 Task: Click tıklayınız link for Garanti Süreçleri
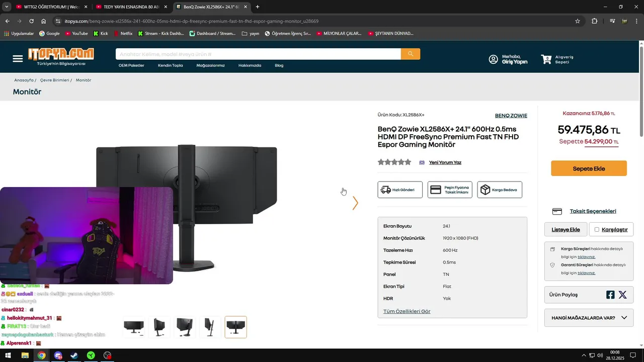point(586,273)
